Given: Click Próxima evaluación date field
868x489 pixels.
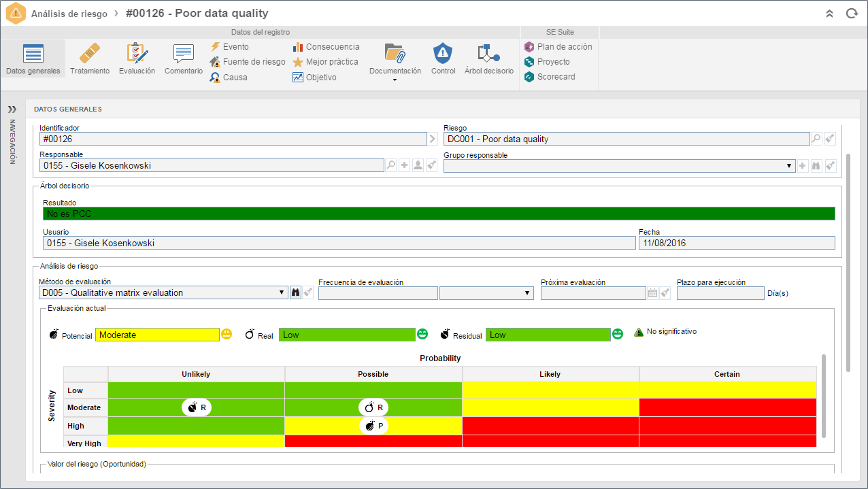Looking at the screenshot, I should pos(593,293).
